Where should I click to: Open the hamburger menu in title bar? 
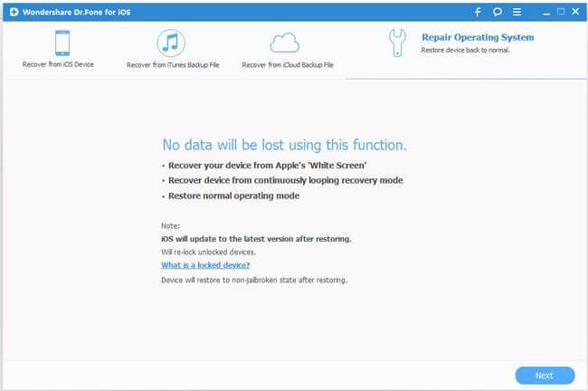click(518, 12)
